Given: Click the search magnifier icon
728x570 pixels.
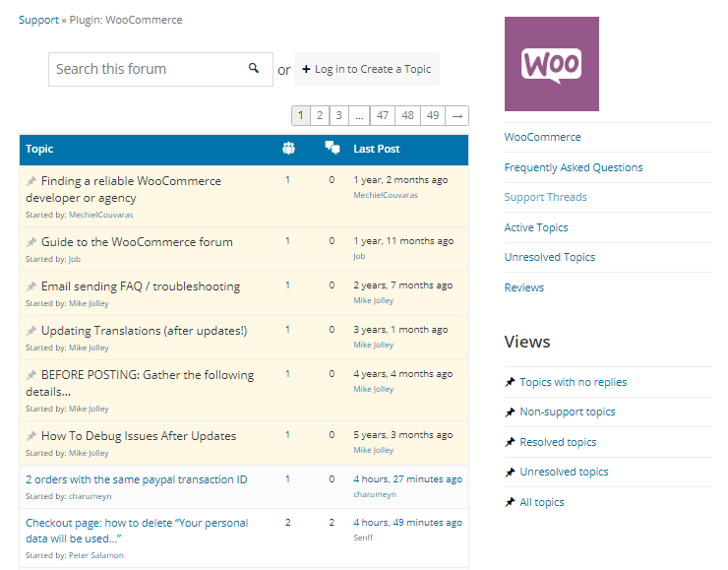Looking at the screenshot, I should pyautogui.click(x=254, y=68).
